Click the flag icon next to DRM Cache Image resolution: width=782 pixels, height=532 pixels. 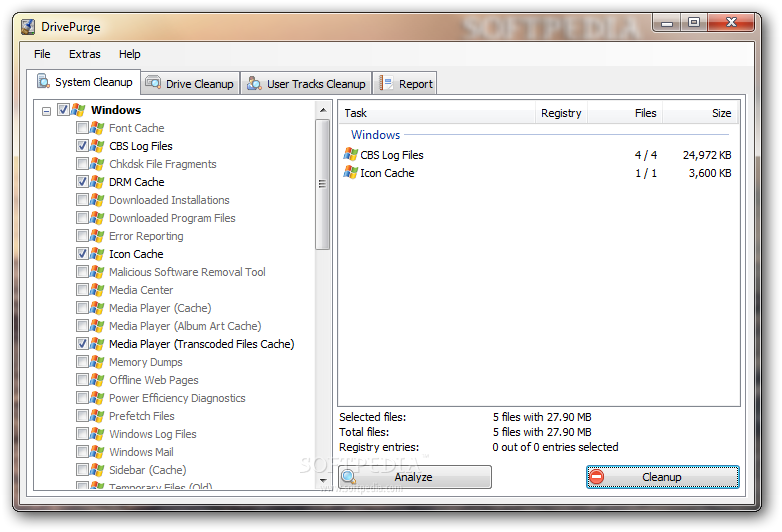coord(97,182)
